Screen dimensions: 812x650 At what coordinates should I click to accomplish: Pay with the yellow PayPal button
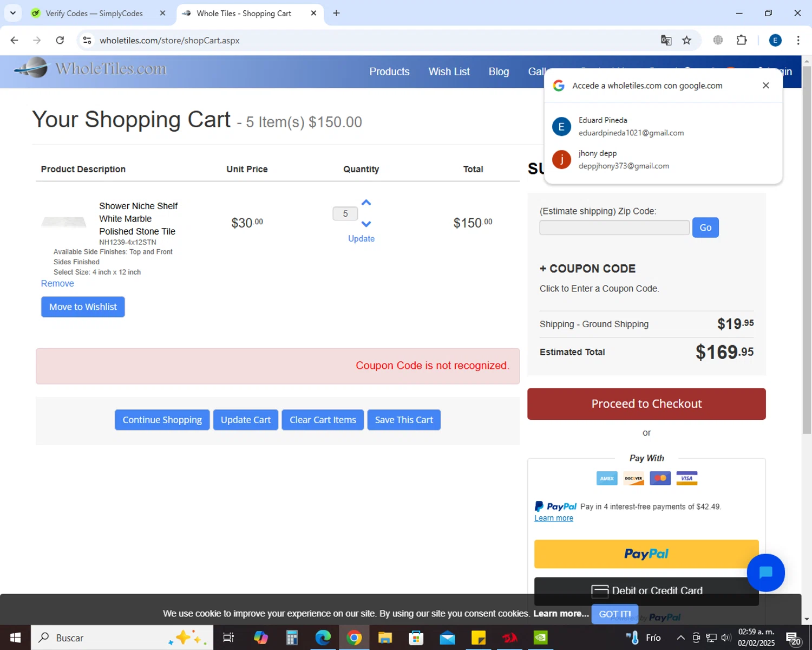pos(646,554)
